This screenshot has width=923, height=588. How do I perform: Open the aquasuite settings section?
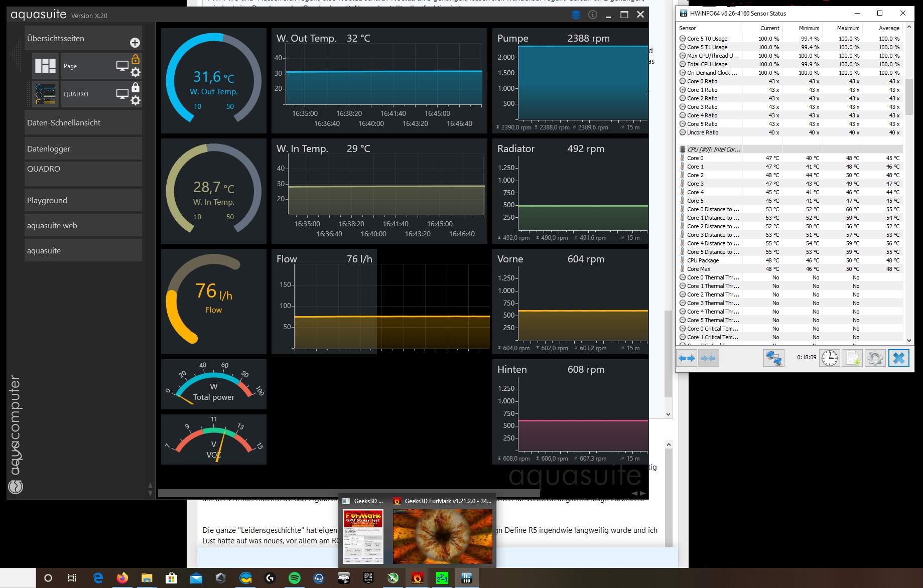[x=83, y=250]
